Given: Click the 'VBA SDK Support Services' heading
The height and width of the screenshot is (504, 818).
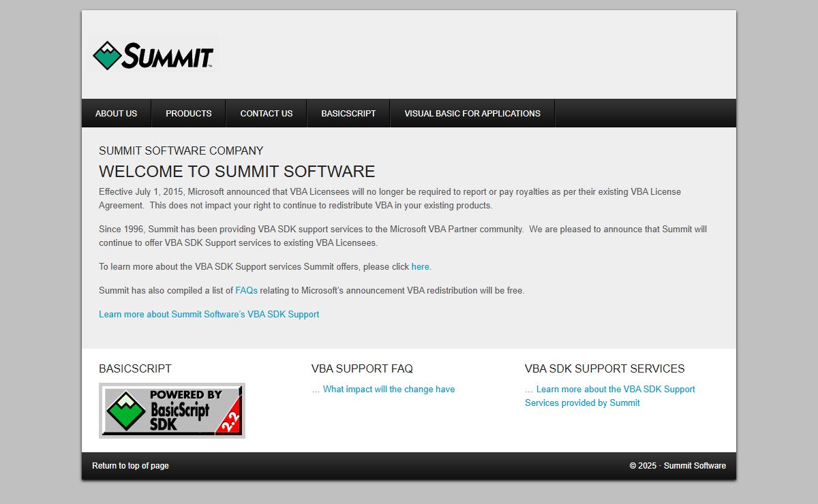Looking at the screenshot, I should (x=605, y=369).
